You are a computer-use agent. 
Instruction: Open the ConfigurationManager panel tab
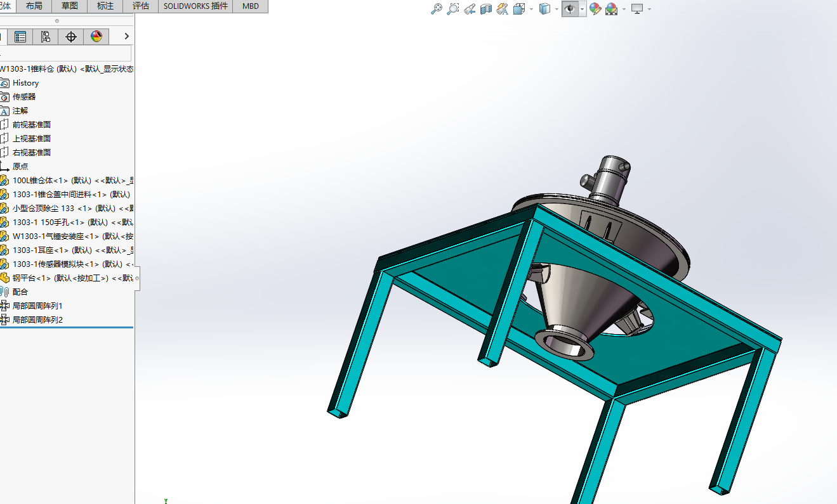coord(45,37)
